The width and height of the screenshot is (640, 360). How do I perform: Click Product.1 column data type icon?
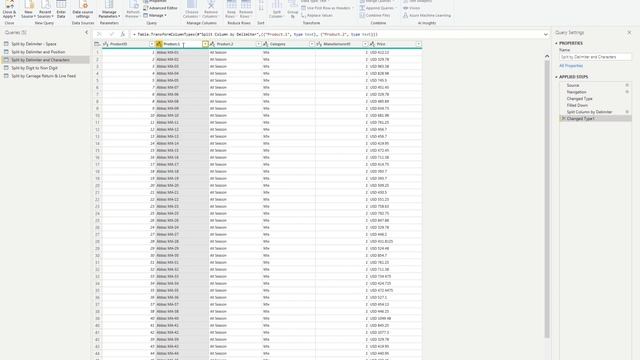tap(159, 44)
